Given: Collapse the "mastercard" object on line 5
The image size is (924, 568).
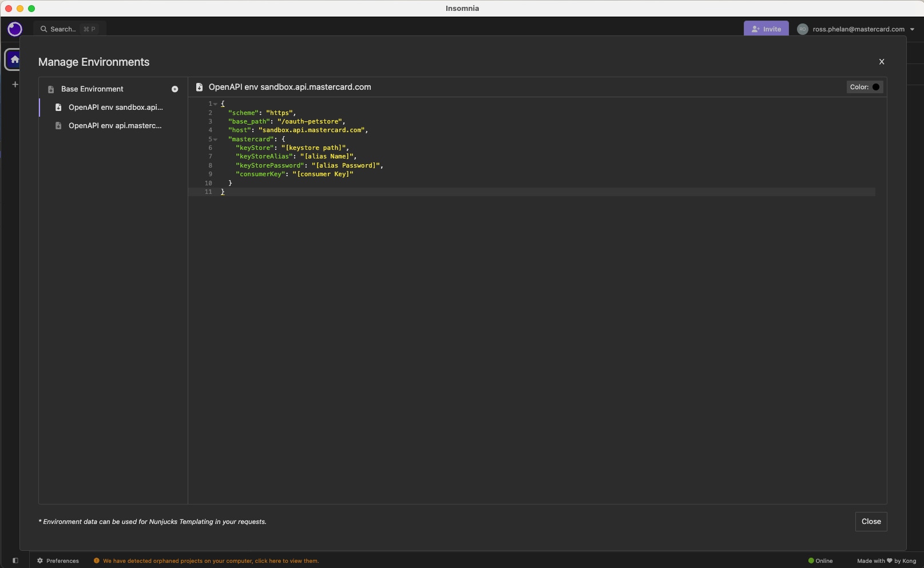Looking at the screenshot, I should 216,140.
